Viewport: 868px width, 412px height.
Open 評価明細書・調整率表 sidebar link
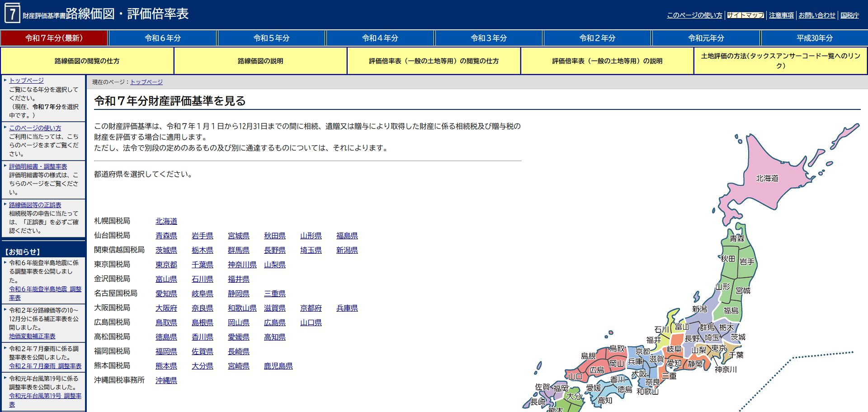[38, 166]
